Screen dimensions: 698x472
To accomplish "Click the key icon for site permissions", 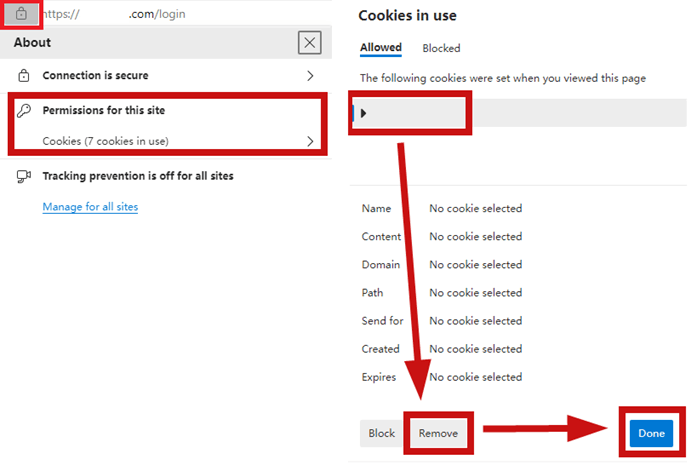I will coord(24,110).
